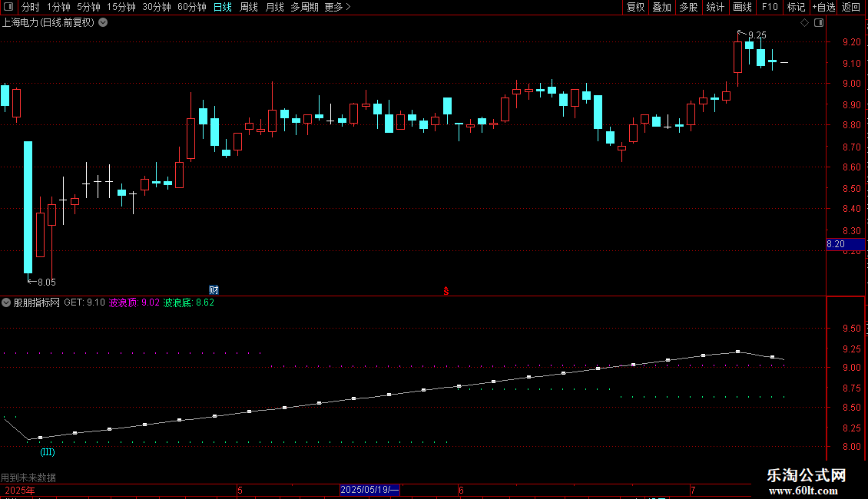Switch to 日线 daily chart
868x499 pixels.
[223, 7]
